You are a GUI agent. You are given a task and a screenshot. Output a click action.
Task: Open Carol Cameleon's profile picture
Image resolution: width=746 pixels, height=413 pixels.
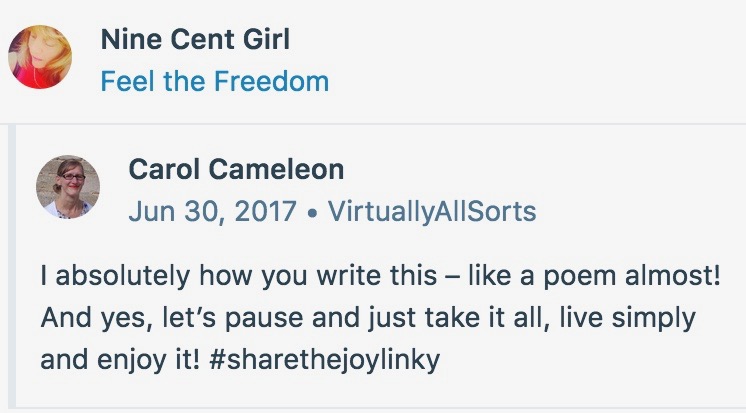[68, 187]
